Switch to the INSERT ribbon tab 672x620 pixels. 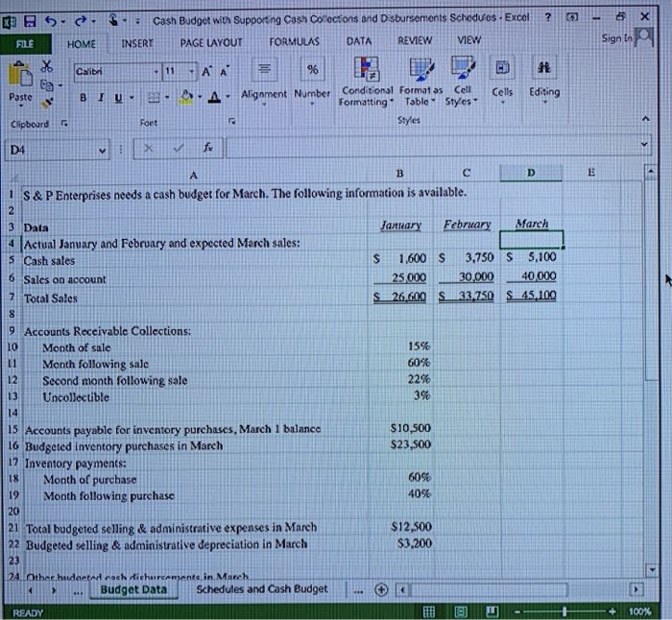(137, 43)
